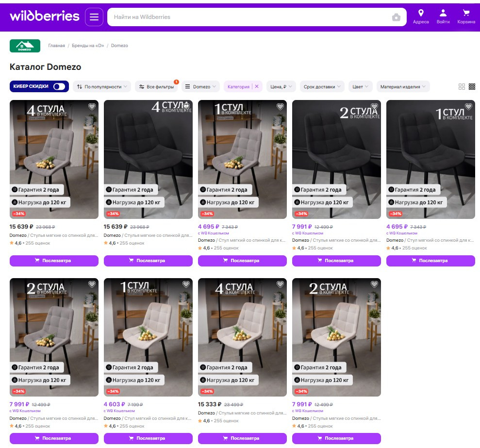Favorite the last beige 2-chair set
The height and width of the screenshot is (448, 480).
[x=374, y=284]
